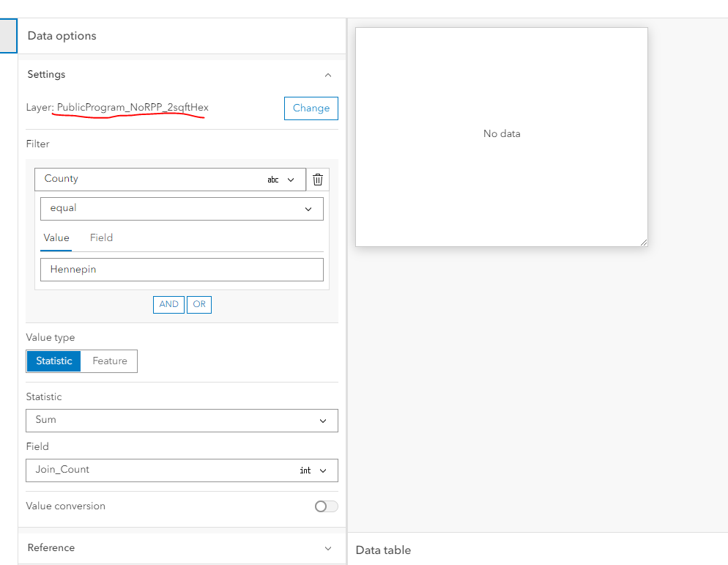This screenshot has height=565, width=728.
Task: Open the County field dropdown
Action: pyautogui.click(x=170, y=180)
